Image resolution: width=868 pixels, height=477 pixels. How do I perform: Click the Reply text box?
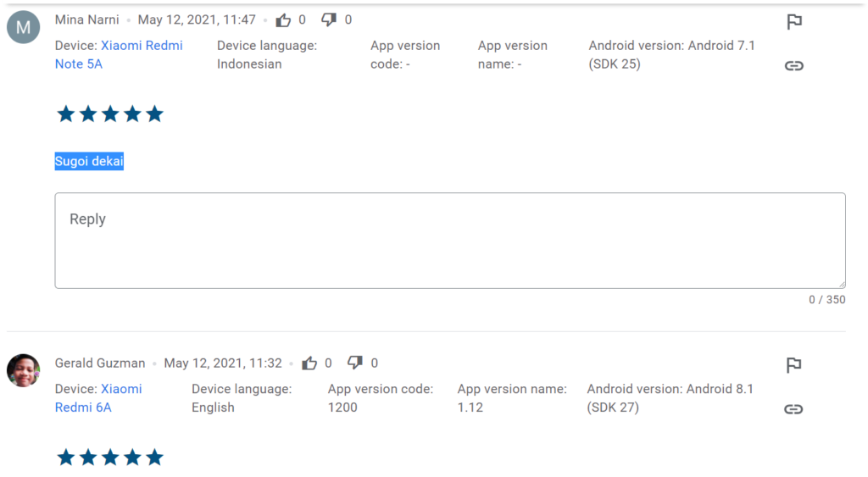click(x=449, y=241)
